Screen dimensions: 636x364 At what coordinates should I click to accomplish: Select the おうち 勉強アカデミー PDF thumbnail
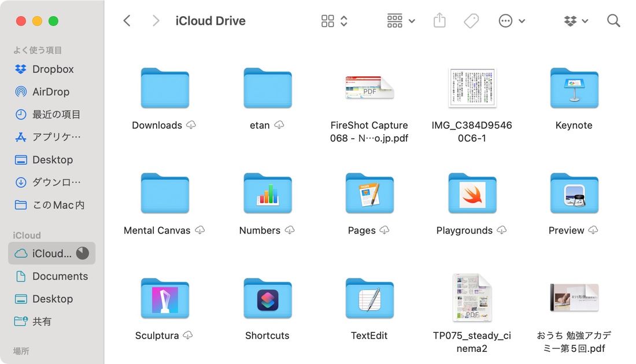coord(574,298)
